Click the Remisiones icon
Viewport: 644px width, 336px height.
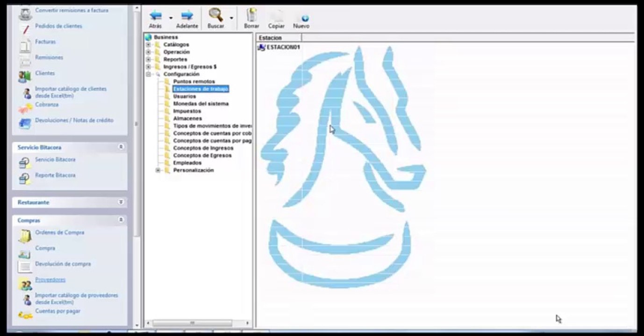(25, 60)
